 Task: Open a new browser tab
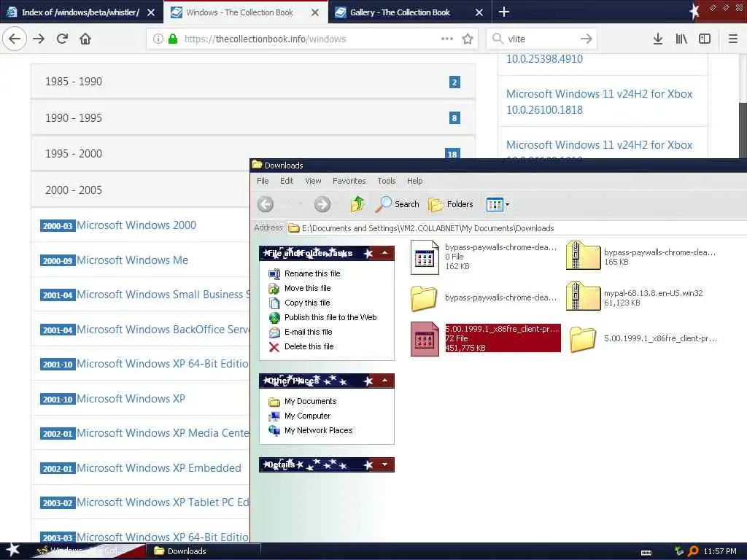[x=503, y=12]
